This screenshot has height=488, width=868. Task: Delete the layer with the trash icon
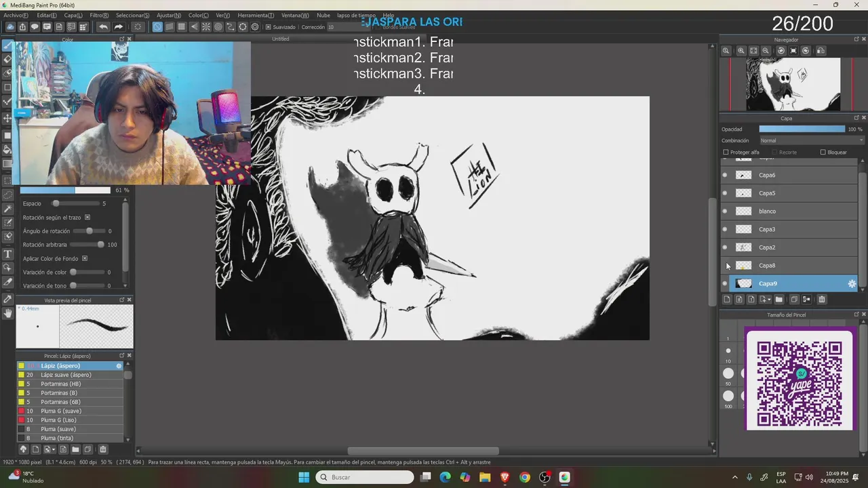click(x=822, y=300)
